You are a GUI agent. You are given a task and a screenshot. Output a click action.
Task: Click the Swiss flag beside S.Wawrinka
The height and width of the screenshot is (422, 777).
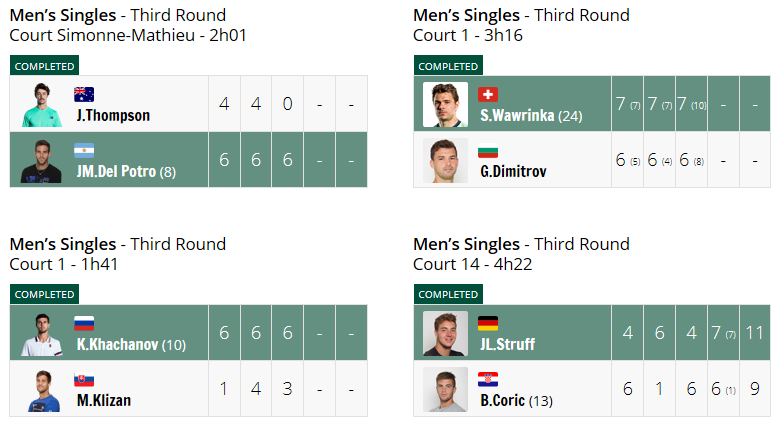[x=488, y=94]
